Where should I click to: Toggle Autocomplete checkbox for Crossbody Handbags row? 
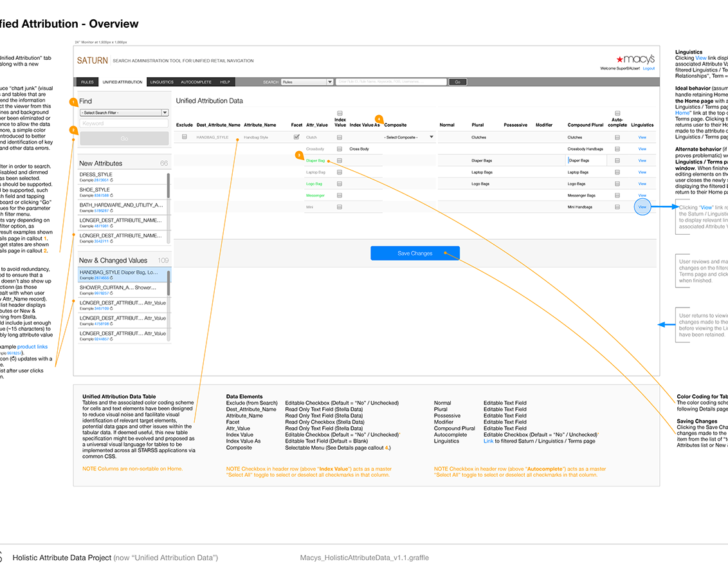(x=617, y=149)
